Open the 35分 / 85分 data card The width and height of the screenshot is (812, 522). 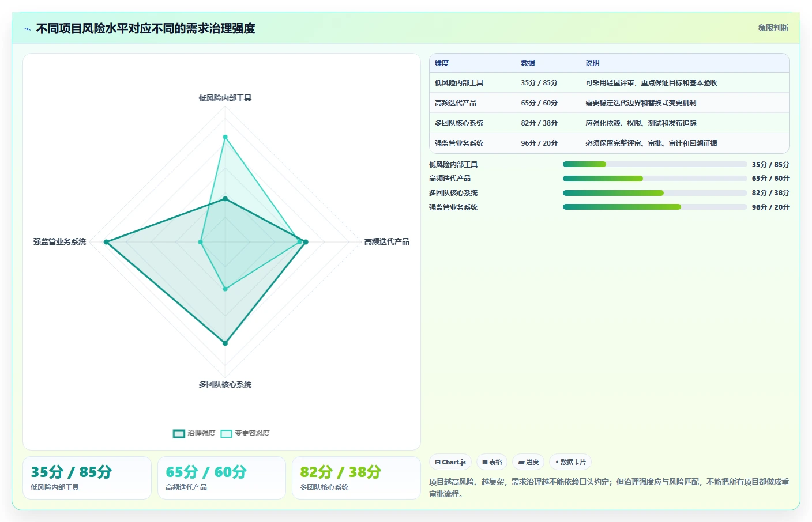point(87,478)
